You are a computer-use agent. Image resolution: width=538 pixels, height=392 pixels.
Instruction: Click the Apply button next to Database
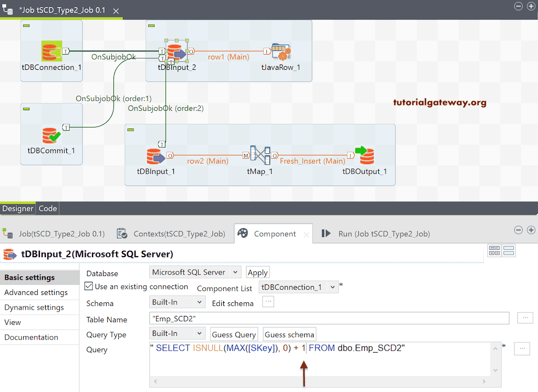[257, 272]
